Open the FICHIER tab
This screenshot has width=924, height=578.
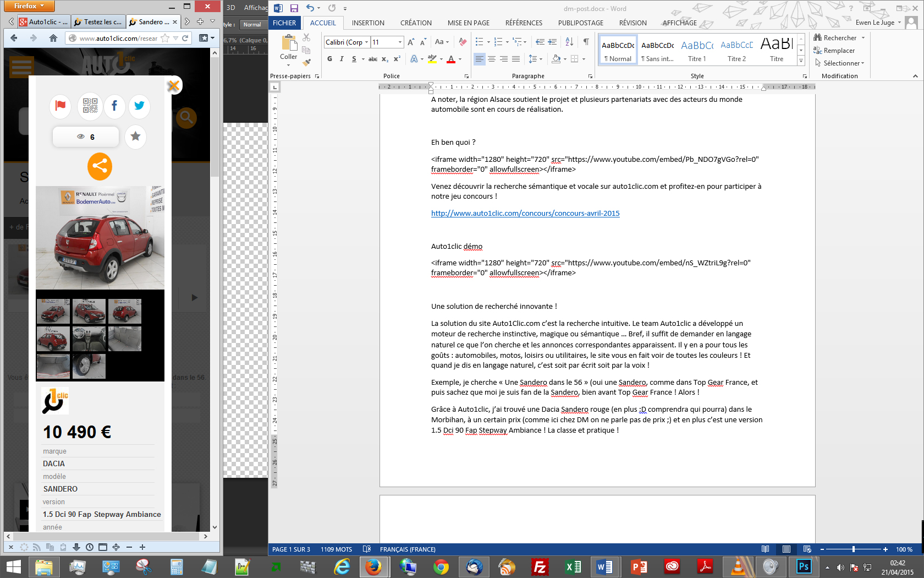pos(284,23)
